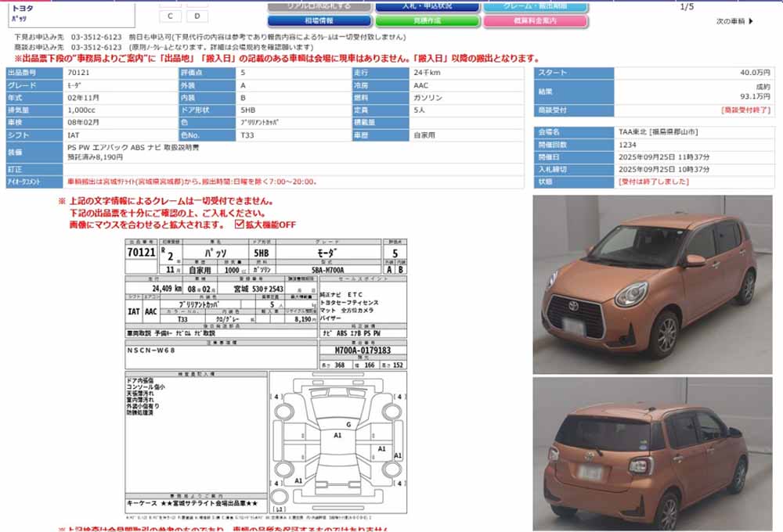
Task: Open the 相場情報 market price information
Action: click(x=322, y=20)
